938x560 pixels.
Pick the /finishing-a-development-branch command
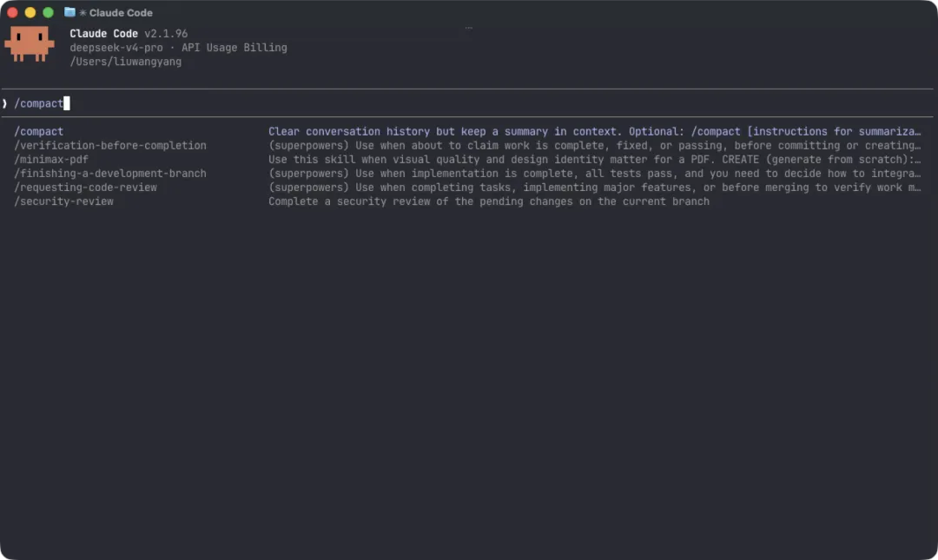[110, 174]
